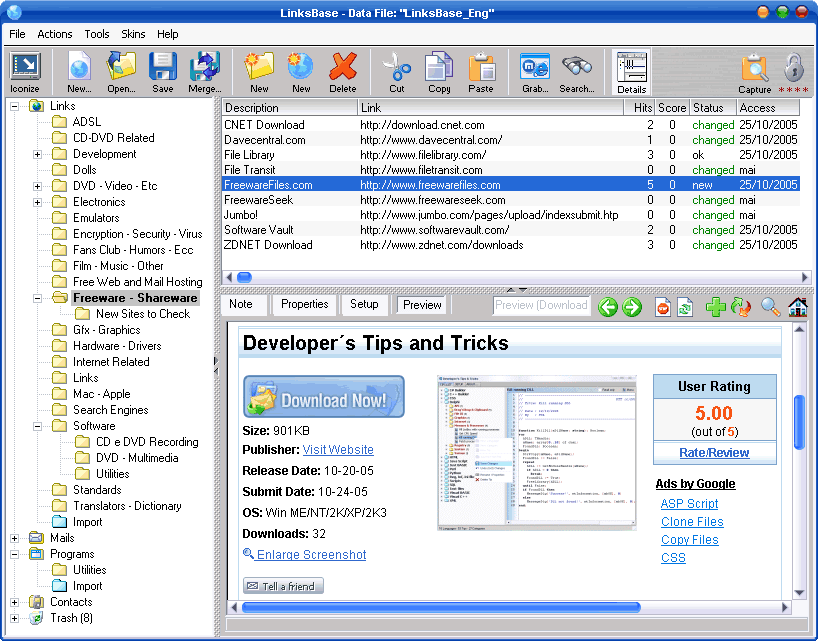Click the Enlarge Screenshot link

(311, 555)
